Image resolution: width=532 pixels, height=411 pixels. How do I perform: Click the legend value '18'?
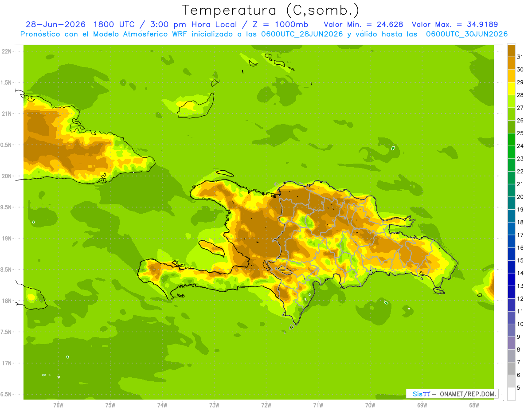pyautogui.click(x=520, y=222)
